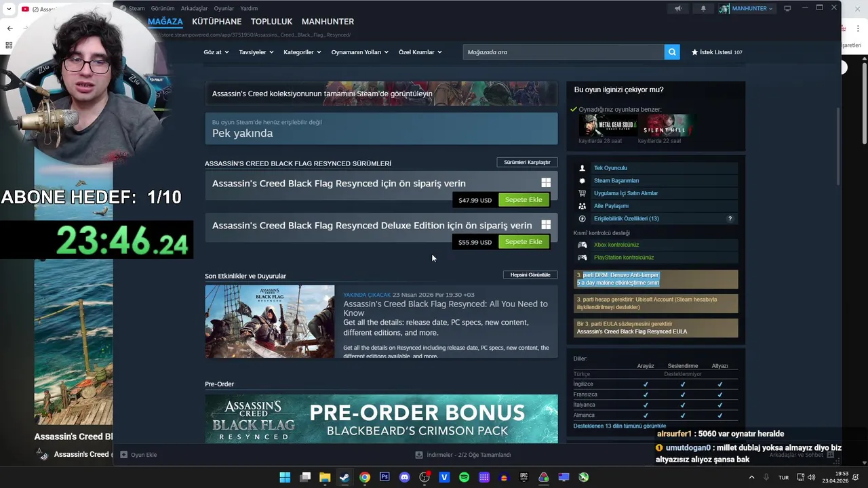
Task: Open Discord from the taskbar
Action: click(x=405, y=477)
